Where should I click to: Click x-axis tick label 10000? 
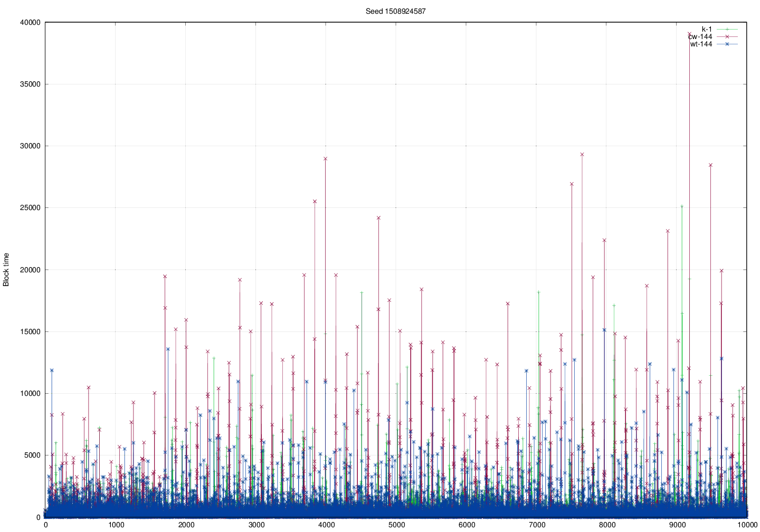point(747,525)
